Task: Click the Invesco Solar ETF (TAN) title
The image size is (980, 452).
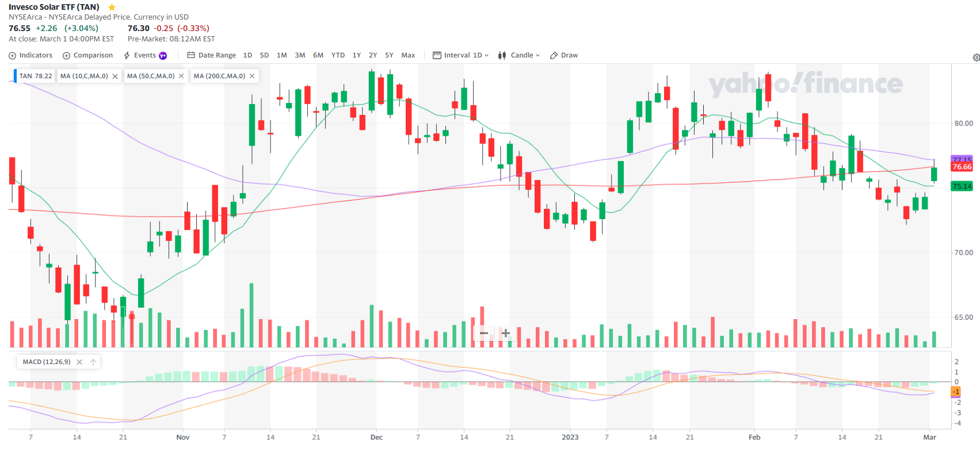Action: tap(54, 7)
